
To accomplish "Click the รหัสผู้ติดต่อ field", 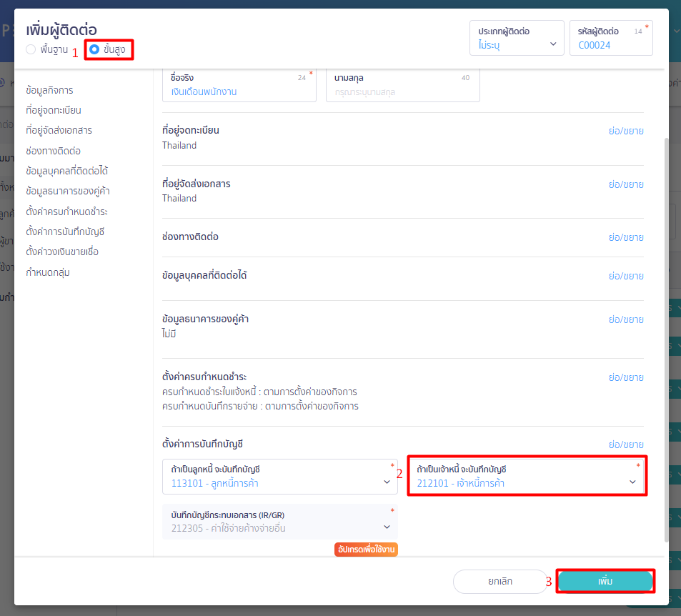I will (x=610, y=45).
